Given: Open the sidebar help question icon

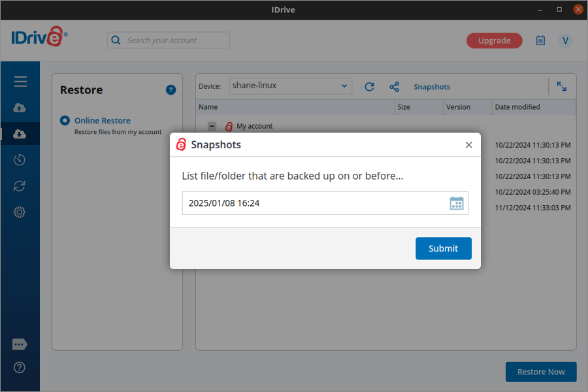Looking at the screenshot, I should click(20, 368).
